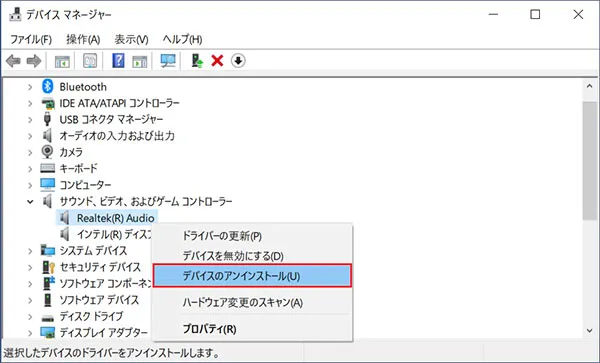This screenshot has width=600, height=363.
Task: Maximize the デバイス マネージャー window
Action: tap(535, 15)
